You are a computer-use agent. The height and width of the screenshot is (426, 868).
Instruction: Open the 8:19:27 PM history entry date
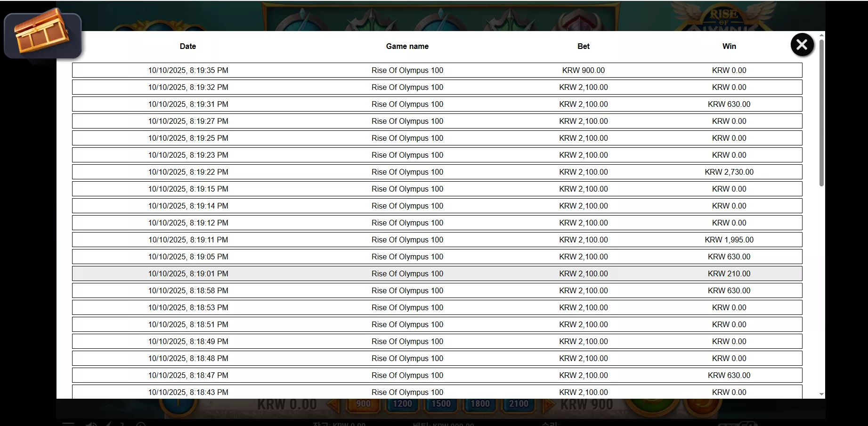[188, 121]
